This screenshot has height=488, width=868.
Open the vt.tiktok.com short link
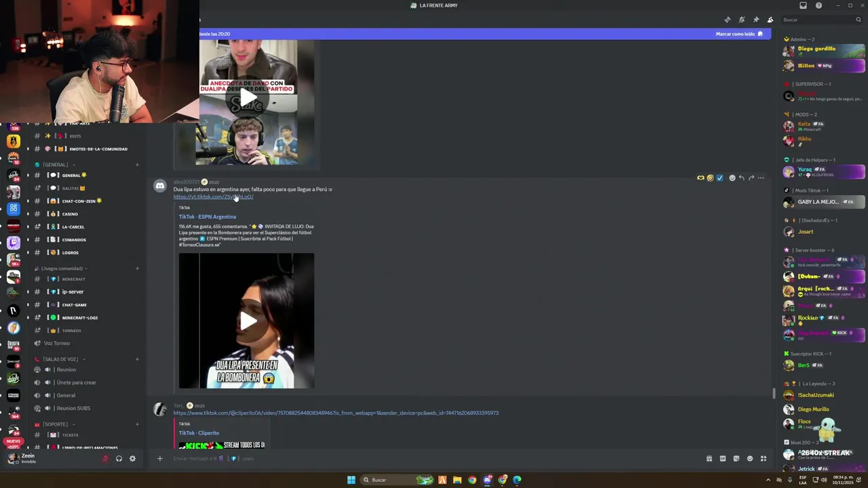213,197
